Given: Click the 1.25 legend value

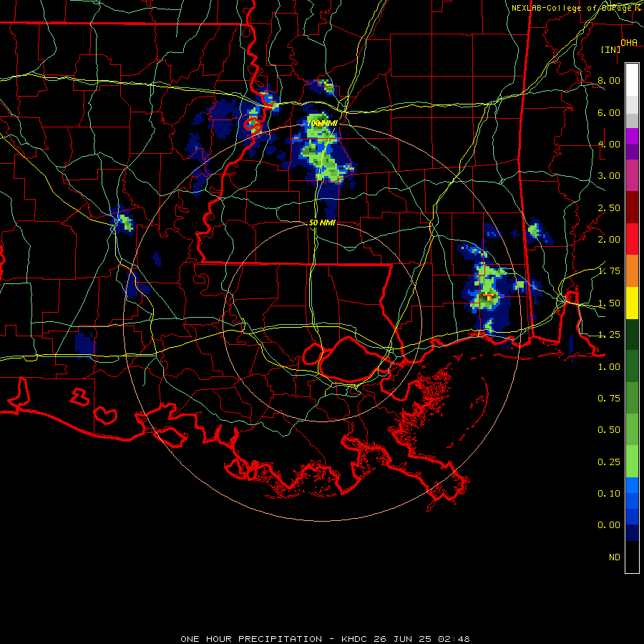Looking at the screenshot, I should click(x=609, y=335).
